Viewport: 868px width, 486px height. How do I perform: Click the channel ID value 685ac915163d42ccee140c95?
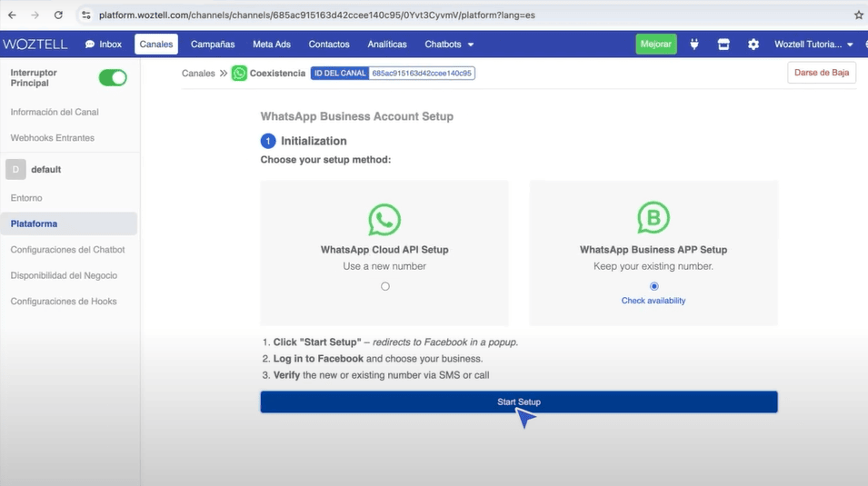(x=422, y=73)
